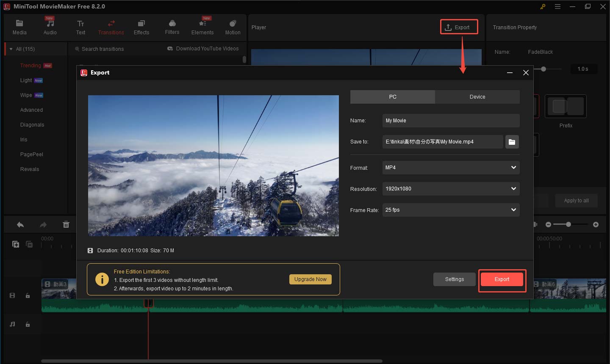This screenshot has height=364, width=610.
Task: Click the video track film icon
Action: click(12, 295)
